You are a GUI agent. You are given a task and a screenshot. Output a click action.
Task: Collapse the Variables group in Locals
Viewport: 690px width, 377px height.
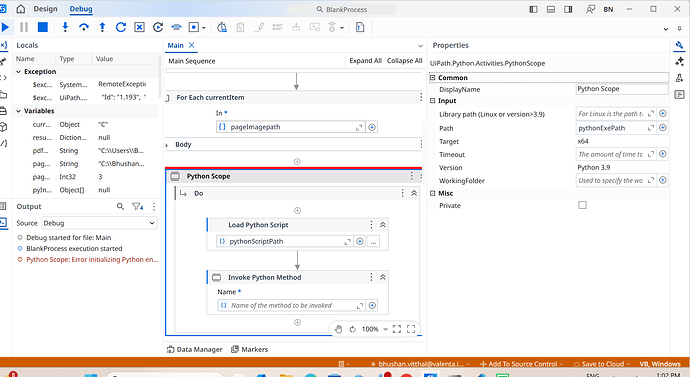tap(18, 111)
